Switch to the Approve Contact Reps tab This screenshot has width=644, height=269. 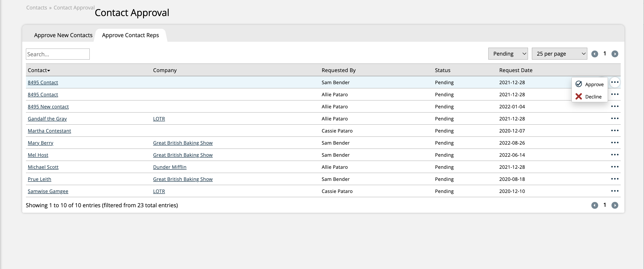[130, 35]
